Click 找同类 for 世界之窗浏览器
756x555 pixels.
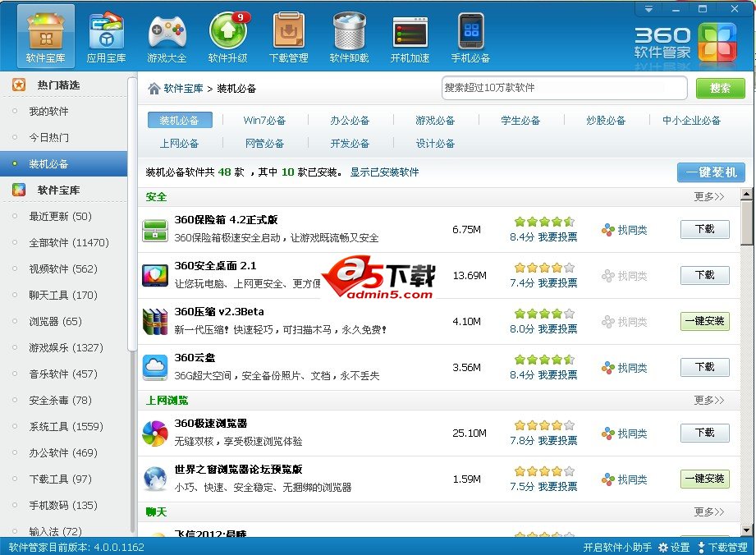coord(625,479)
